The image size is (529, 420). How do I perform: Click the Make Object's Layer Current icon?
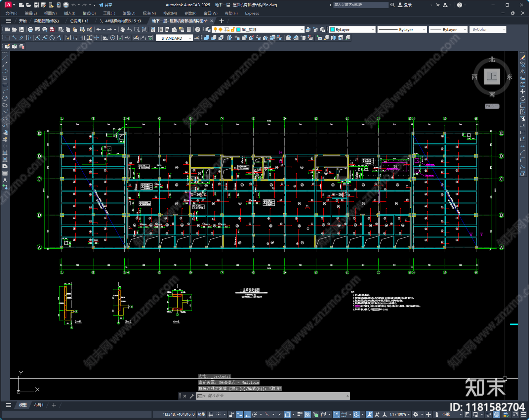[308, 29]
